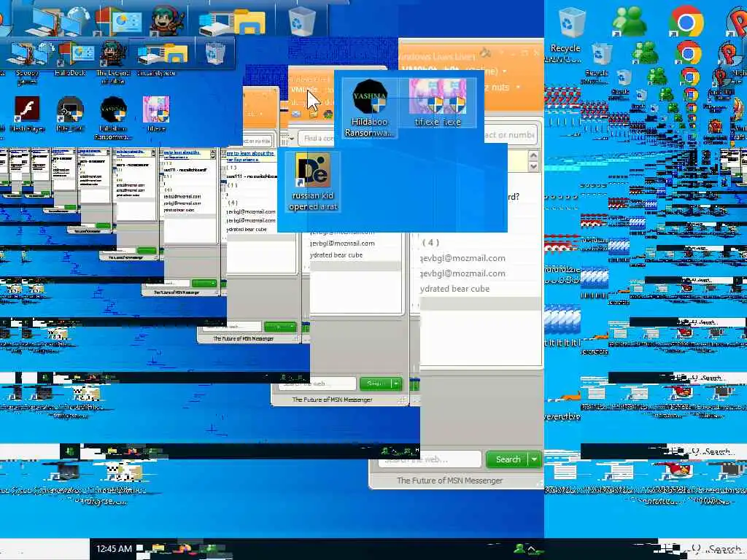Click scrollbar down arrow in largest Messenger window
This screenshot has width=747, height=560.
[533, 166]
